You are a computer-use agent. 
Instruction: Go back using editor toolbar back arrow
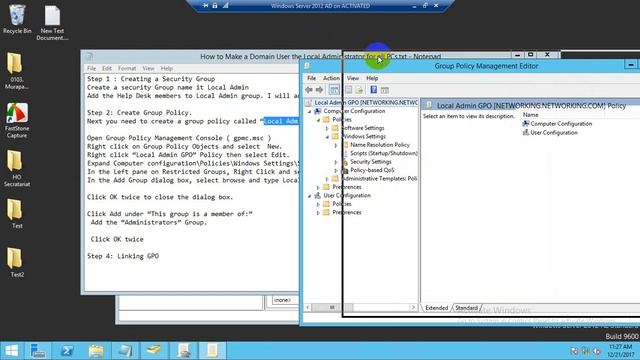click(309, 90)
